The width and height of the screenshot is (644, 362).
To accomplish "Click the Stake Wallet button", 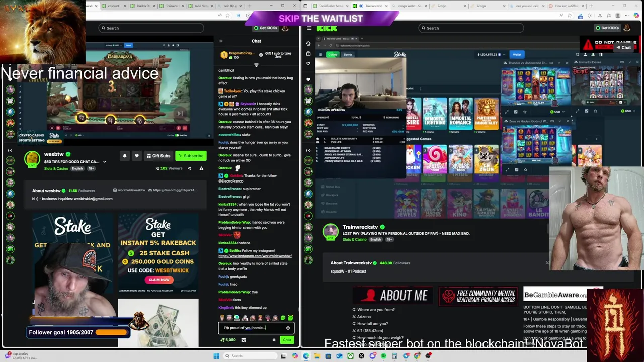I will [x=517, y=54].
